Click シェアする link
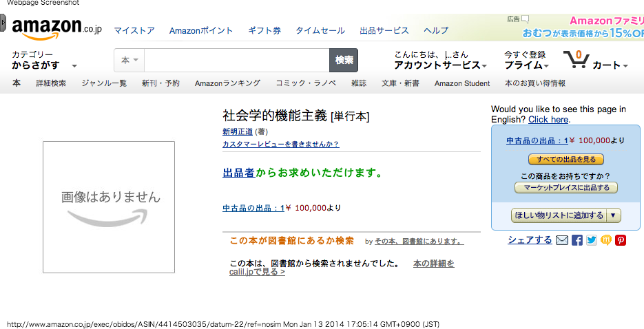The height and width of the screenshot is (329, 644). click(x=530, y=240)
